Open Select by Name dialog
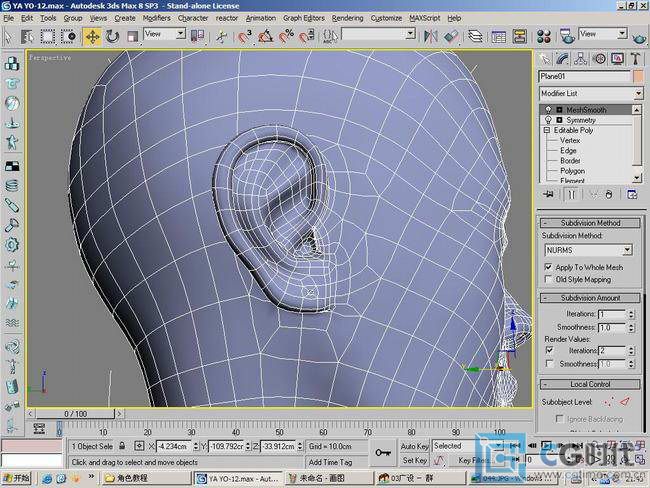 tap(27, 36)
